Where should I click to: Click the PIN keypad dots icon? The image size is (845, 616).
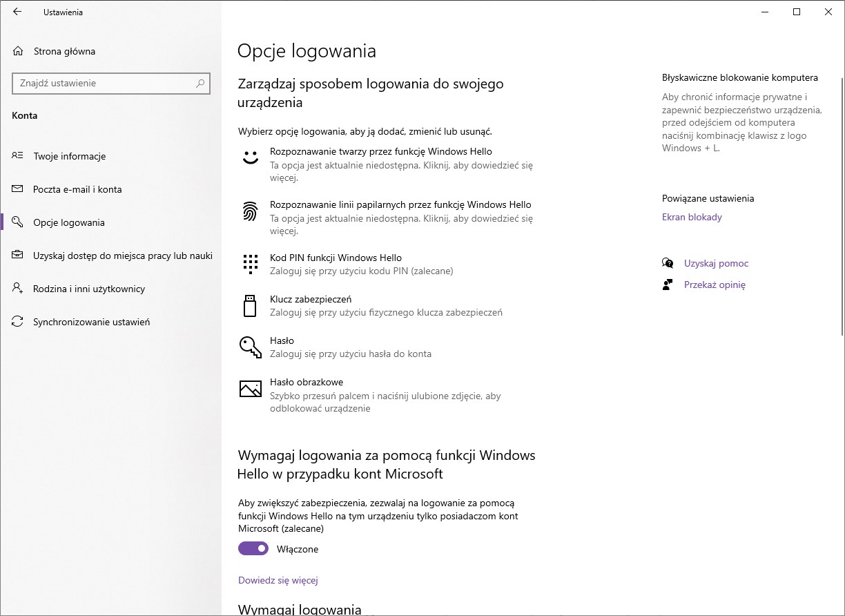tap(250, 264)
